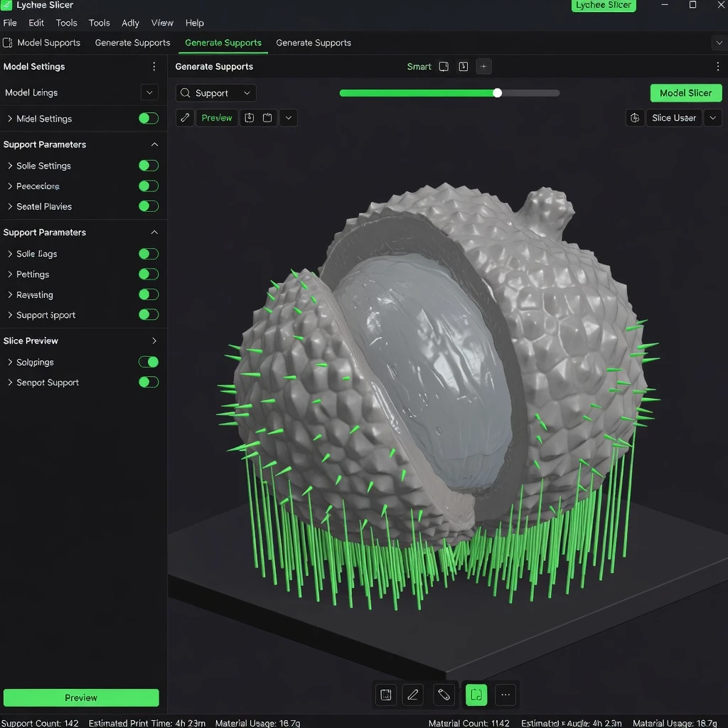Click the pencil icon in the bottom viewport toolbar
The height and width of the screenshot is (728, 728).
pos(412,695)
